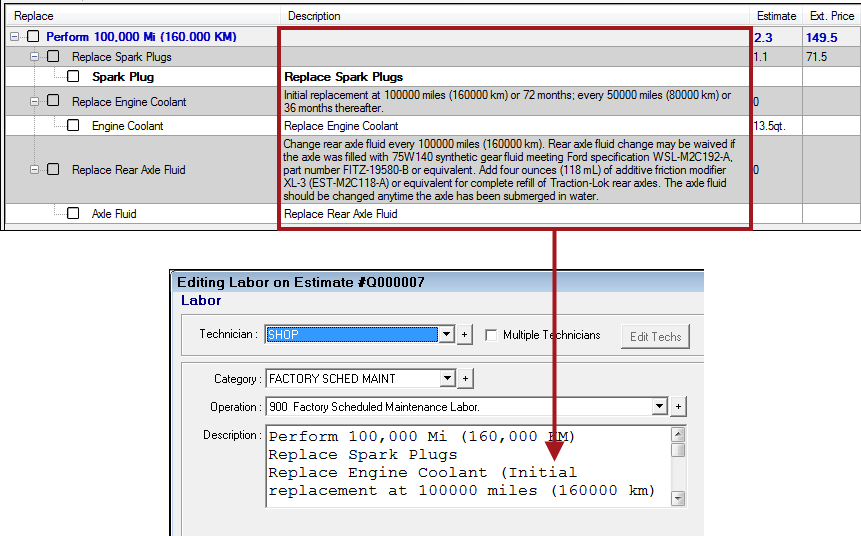
Task: Check the Perform 100,000 Mi checkbox
Action: click(x=33, y=36)
